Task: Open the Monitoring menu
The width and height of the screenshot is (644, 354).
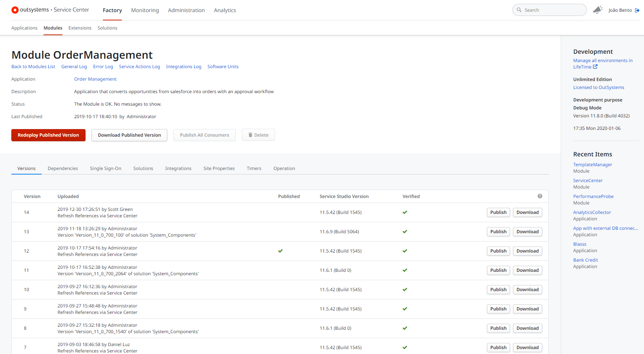Action: click(145, 10)
